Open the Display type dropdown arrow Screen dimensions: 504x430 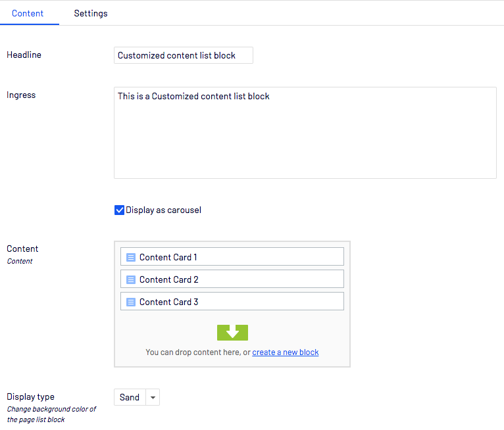pyautogui.click(x=153, y=397)
